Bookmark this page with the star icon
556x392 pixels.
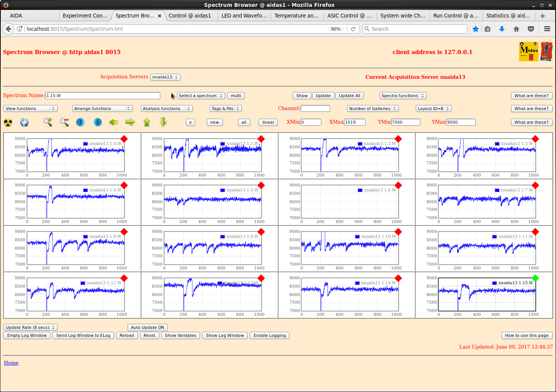pyautogui.click(x=476, y=29)
